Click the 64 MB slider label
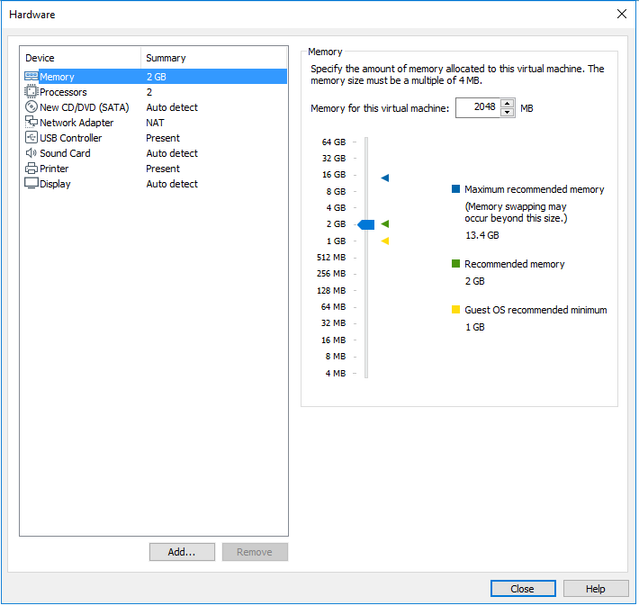 pyautogui.click(x=333, y=307)
